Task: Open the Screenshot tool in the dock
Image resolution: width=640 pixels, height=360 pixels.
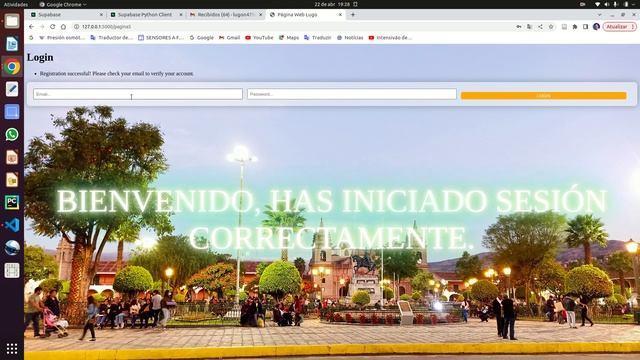Action: click(12, 112)
